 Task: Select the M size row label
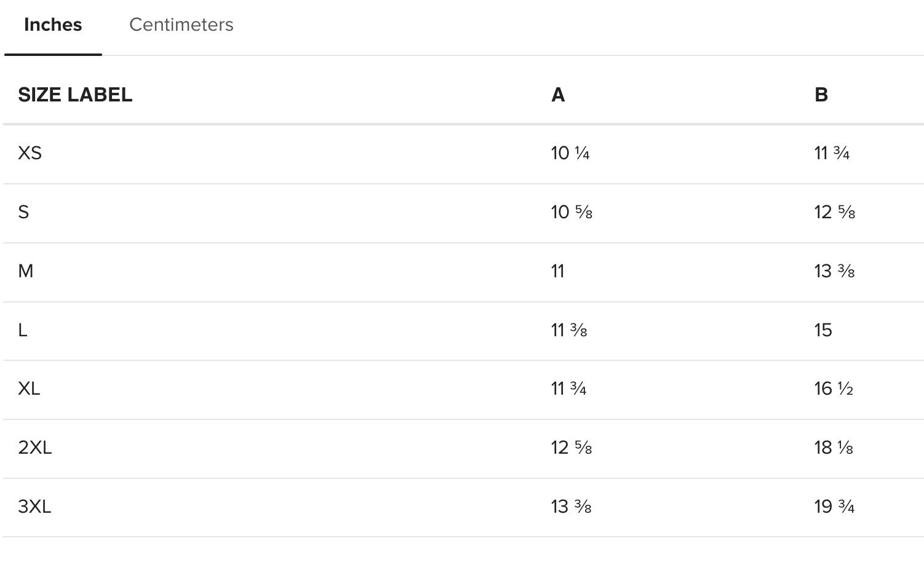point(26,271)
